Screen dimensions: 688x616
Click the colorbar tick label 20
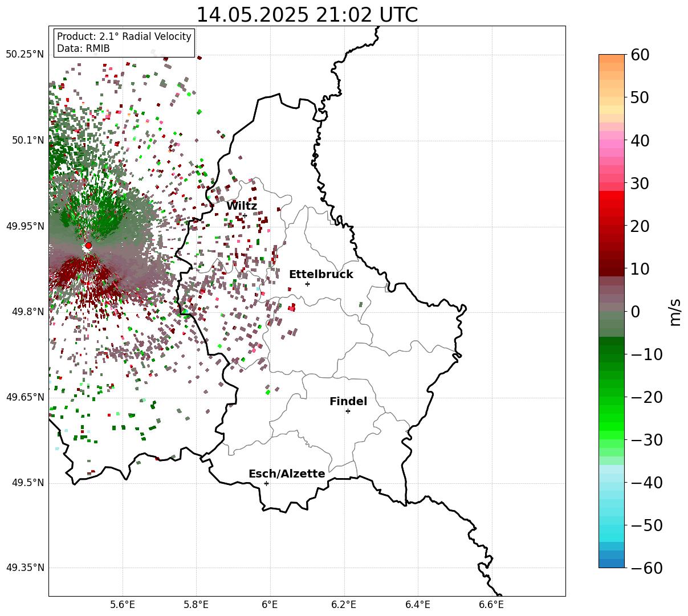point(640,226)
